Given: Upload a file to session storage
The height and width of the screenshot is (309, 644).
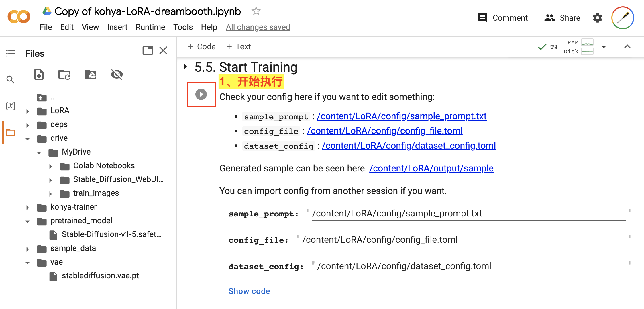Looking at the screenshot, I should click(39, 75).
